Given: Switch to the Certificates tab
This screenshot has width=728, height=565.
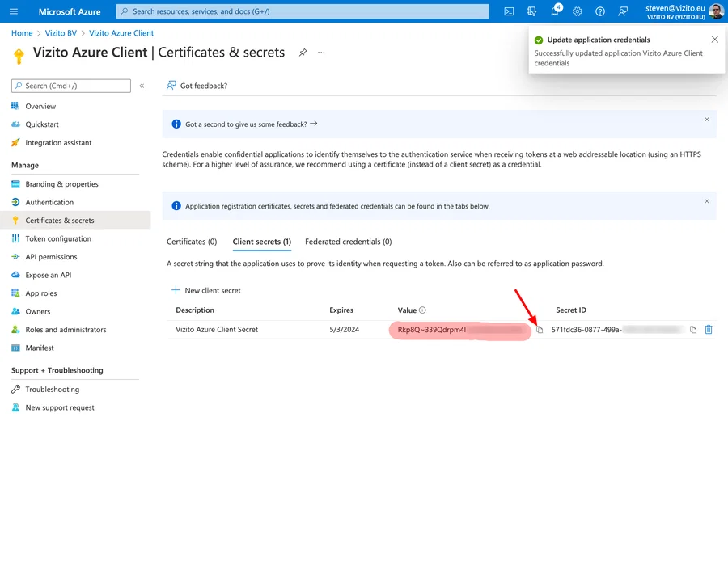Looking at the screenshot, I should pyautogui.click(x=192, y=241).
